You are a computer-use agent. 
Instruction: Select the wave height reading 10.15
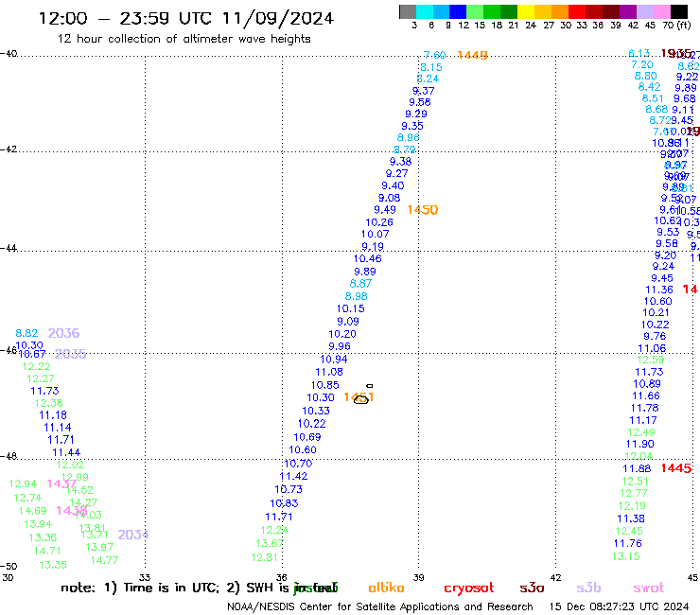coord(350,308)
